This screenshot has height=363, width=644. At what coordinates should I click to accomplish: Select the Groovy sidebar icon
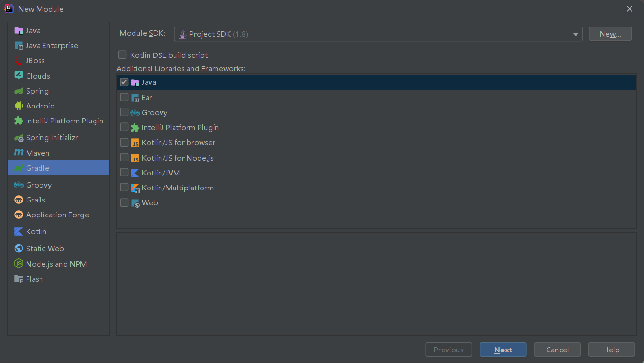[19, 185]
